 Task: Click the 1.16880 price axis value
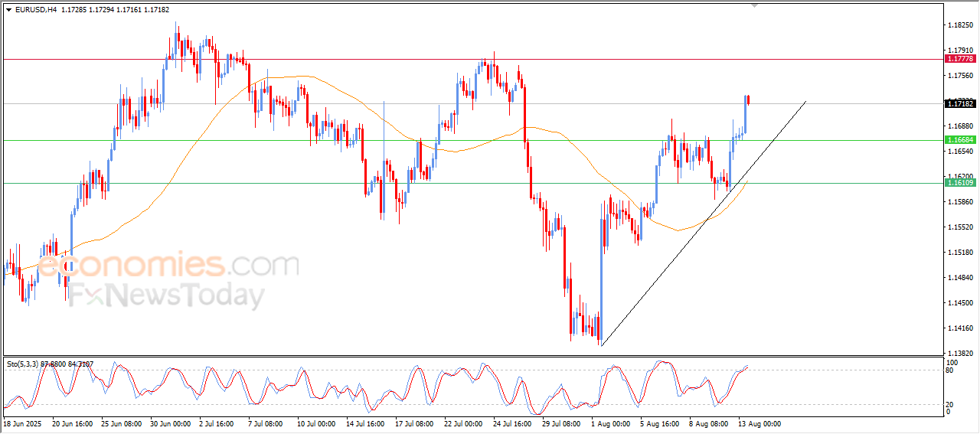tap(960, 126)
